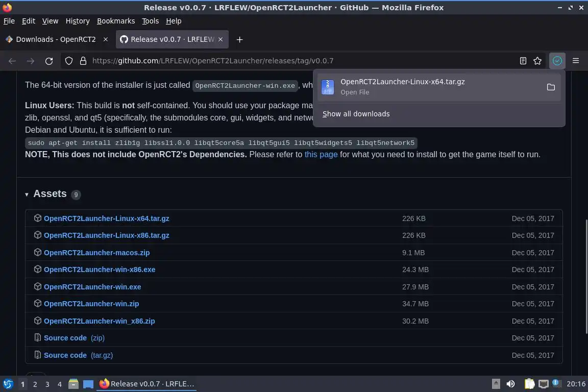Download Source code (tar.gz)
Viewport: 588px width, 392px height.
(x=79, y=355)
